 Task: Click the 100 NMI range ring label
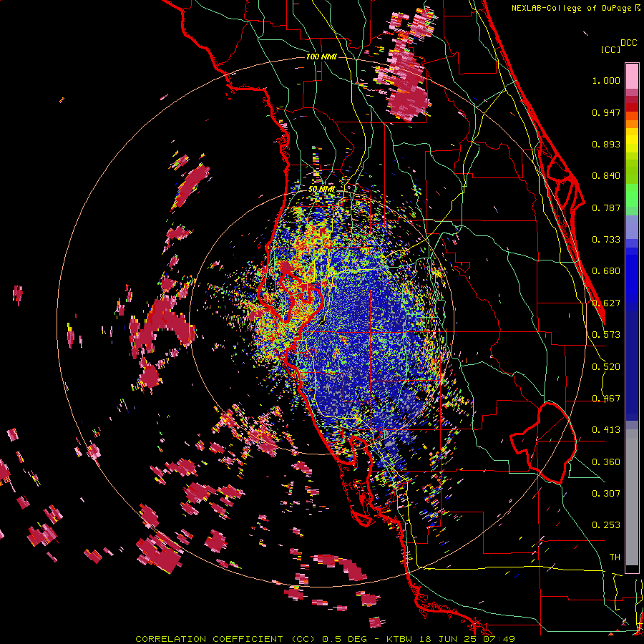click(321, 57)
